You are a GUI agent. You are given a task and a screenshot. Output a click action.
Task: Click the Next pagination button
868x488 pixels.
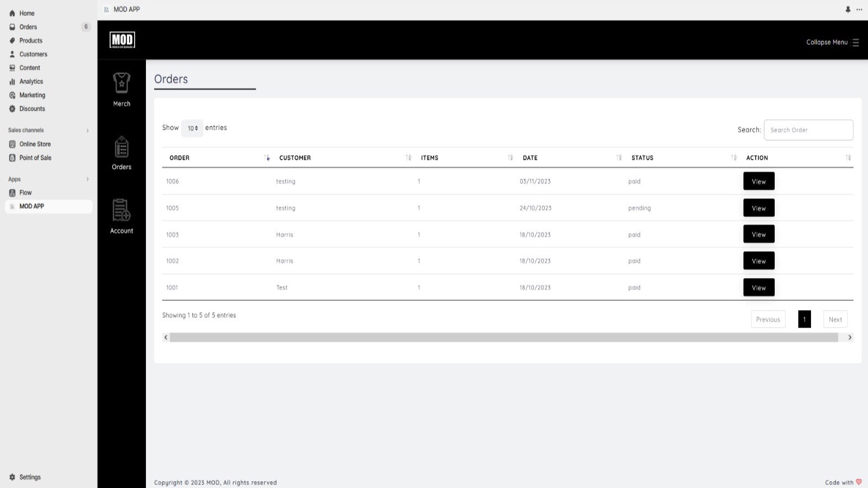[x=835, y=319]
